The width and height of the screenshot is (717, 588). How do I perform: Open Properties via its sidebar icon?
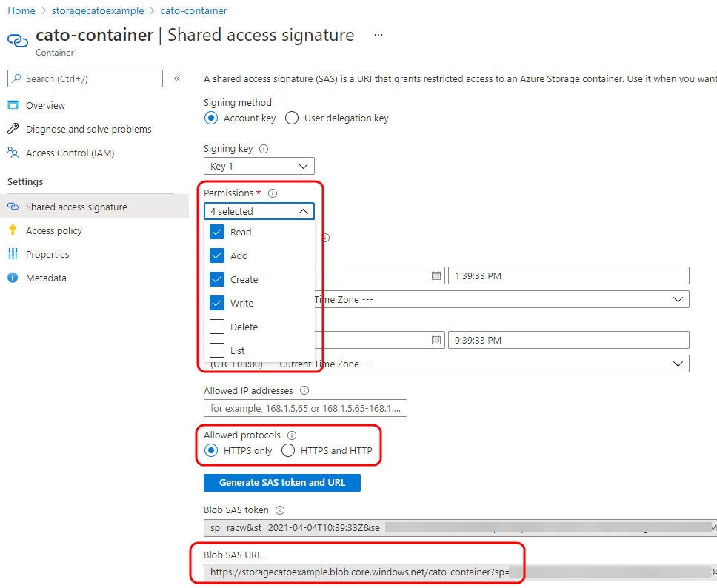(x=12, y=254)
